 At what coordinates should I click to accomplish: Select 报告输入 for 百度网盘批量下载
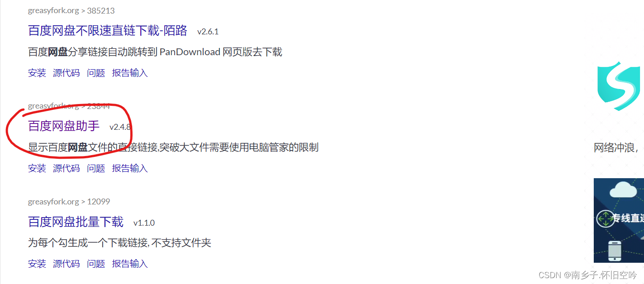click(130, 264)
